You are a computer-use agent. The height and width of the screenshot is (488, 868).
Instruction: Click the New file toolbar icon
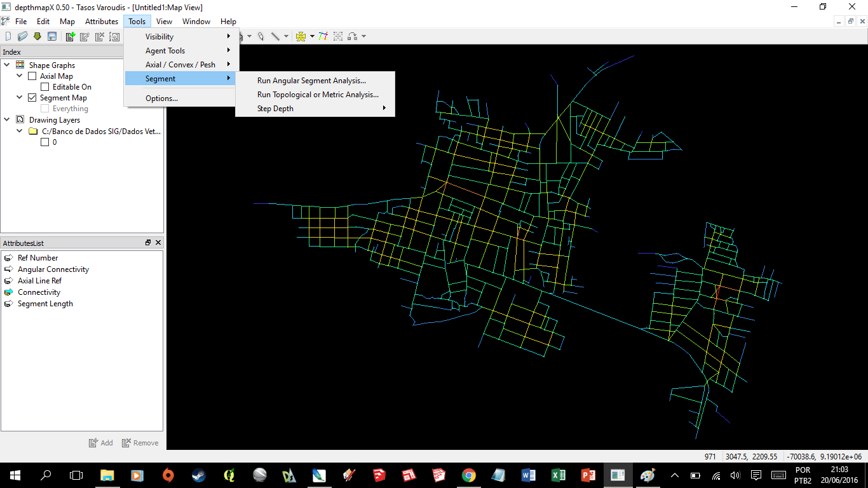coord(8,36)
